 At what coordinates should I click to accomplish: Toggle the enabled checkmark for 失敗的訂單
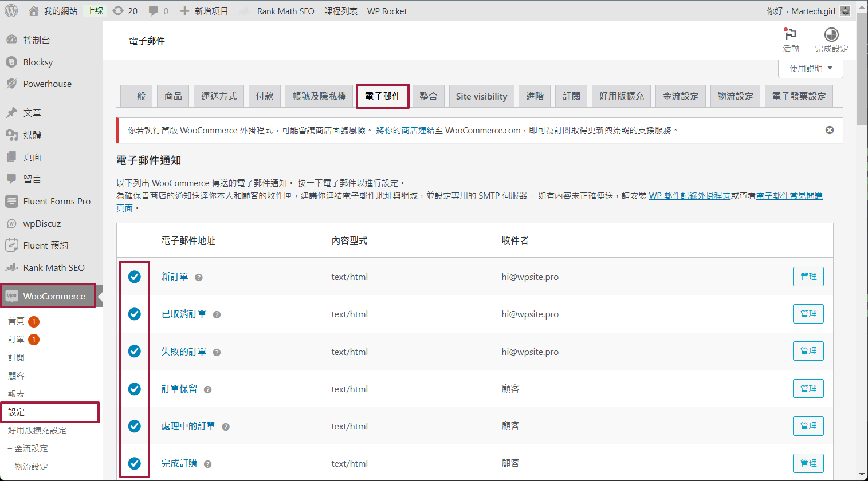[x=134, y=351]
